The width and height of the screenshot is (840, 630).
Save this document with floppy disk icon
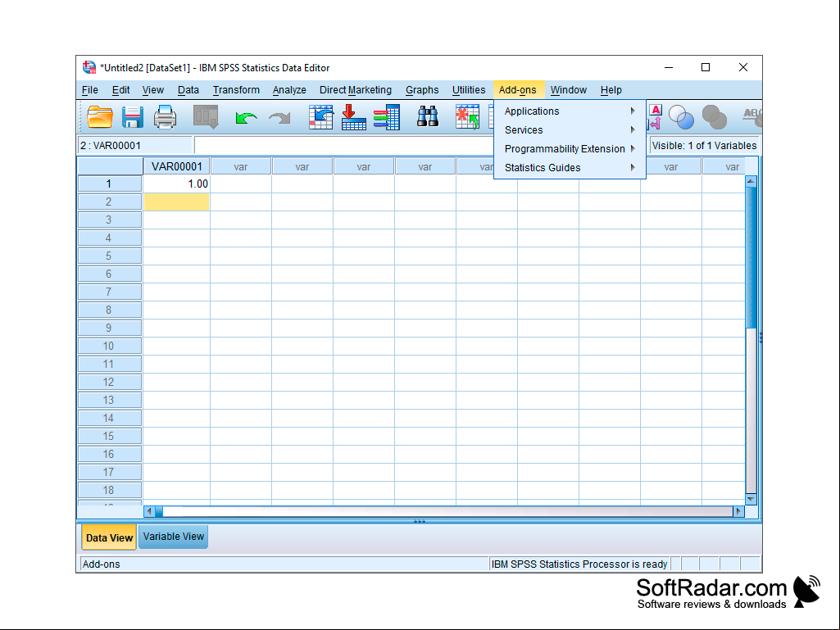(132, 117)
